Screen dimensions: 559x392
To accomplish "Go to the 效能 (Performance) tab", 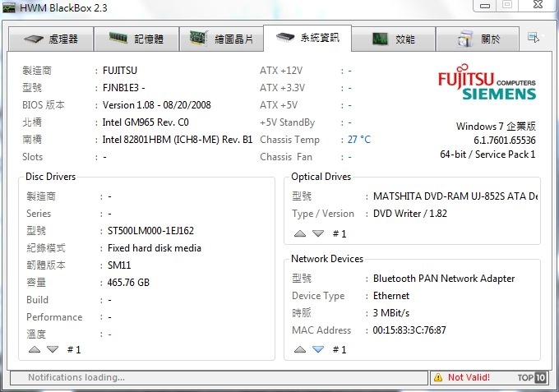I will (394, 39).
